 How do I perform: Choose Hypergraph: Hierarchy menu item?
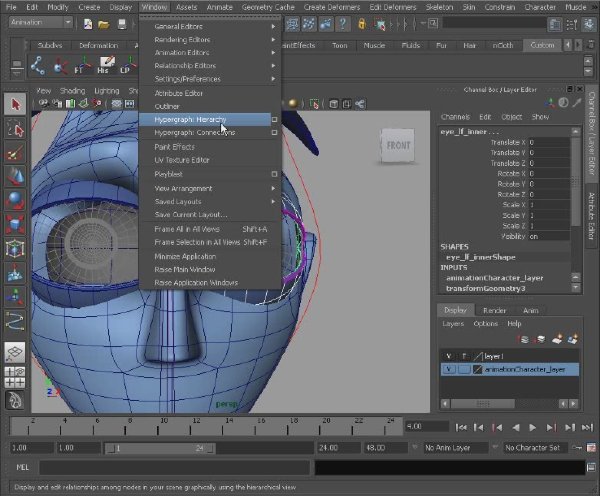(x=205, y=119)
